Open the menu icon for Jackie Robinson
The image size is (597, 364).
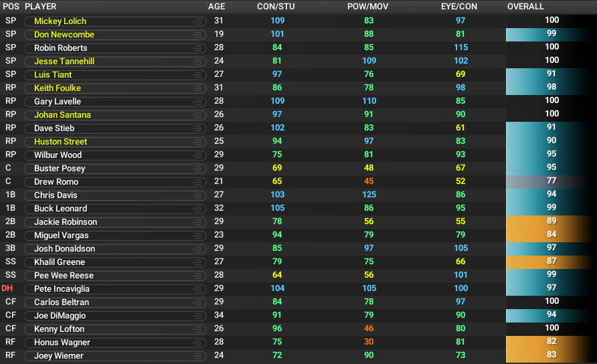pos(197,222)
